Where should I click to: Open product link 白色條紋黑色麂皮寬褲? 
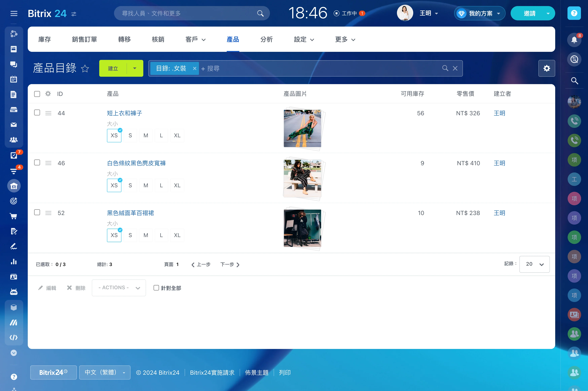click(x=136, y=163)
